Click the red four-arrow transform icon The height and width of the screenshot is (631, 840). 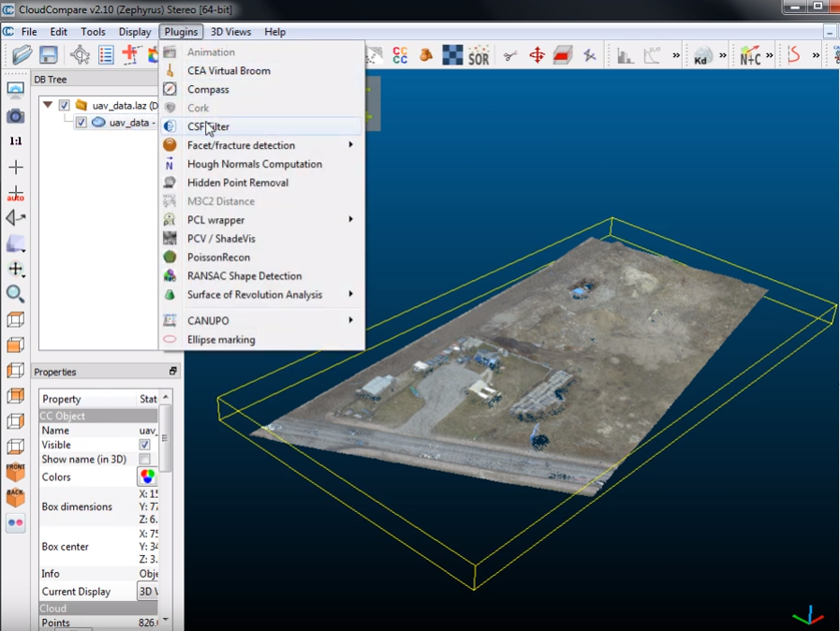(x=537, y=55)
